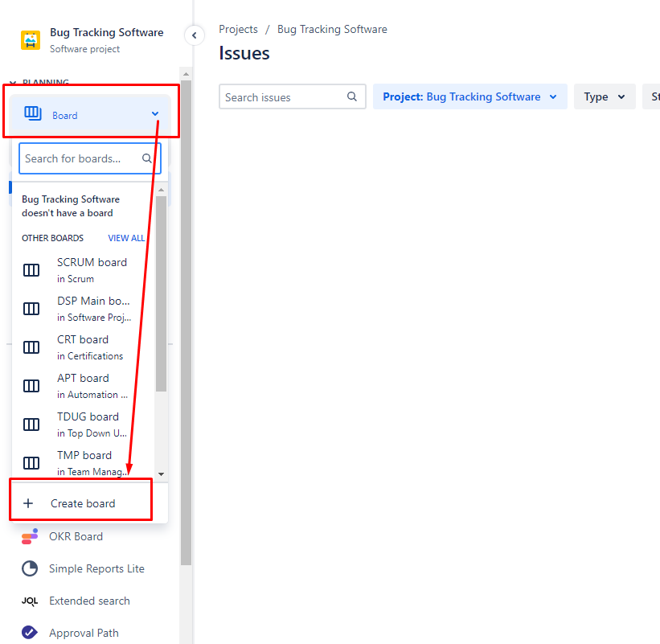Click the DSP Main board icon
This screenshot has width=660, height=644.
pos(31,309)
